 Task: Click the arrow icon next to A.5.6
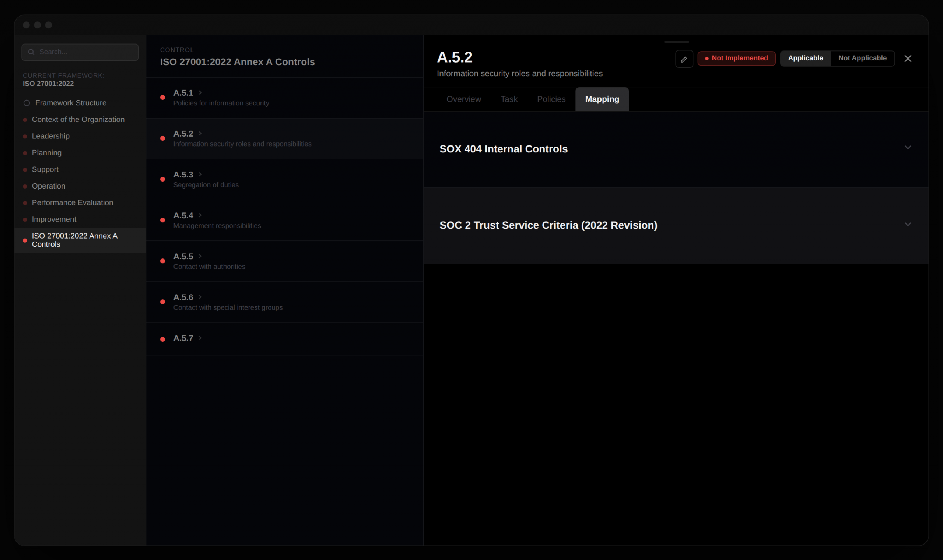tap(200, 297)
